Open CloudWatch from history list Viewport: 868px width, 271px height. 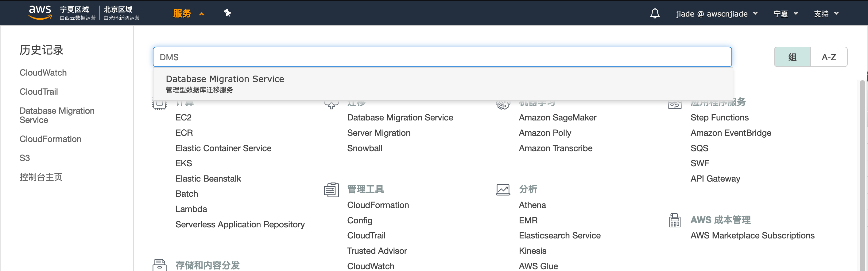pos(43,73)
